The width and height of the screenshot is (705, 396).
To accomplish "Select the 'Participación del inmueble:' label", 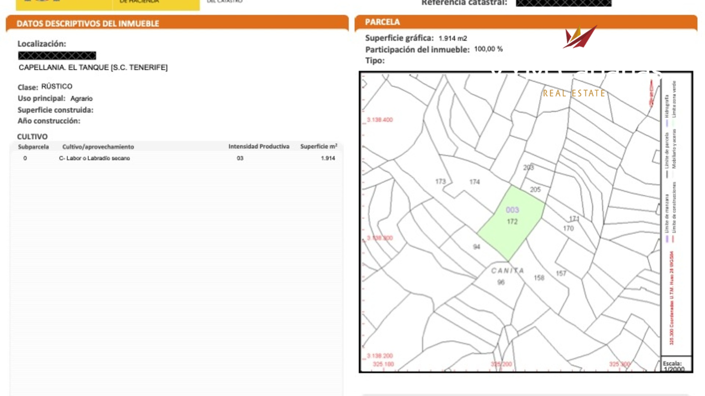I will tap(417, 49).
